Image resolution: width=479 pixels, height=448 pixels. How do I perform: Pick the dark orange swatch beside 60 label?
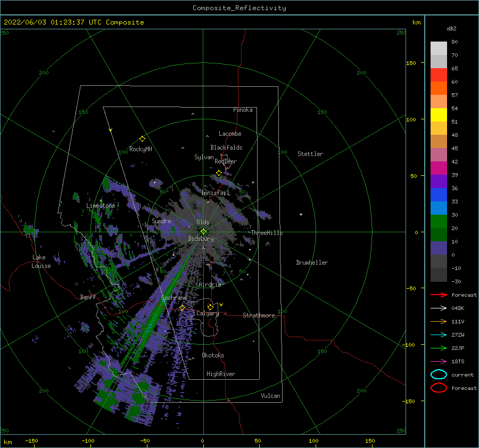[439, 88]
